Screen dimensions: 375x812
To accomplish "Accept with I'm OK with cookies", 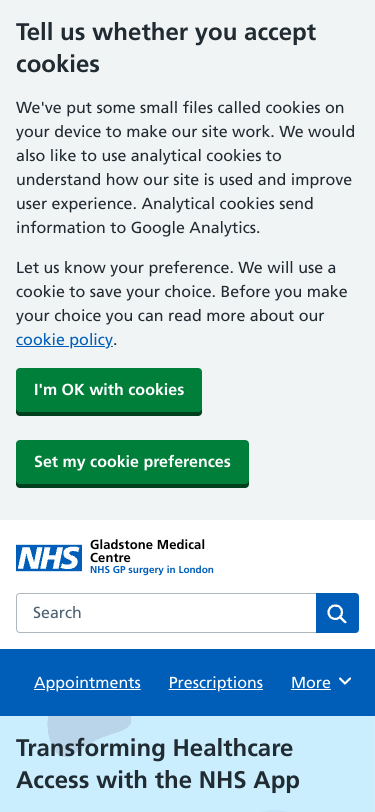I will tap(109, 390).
